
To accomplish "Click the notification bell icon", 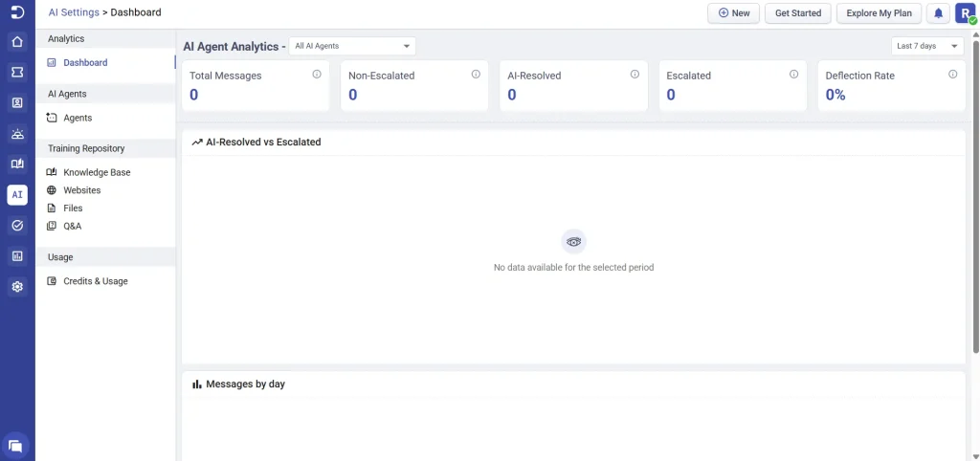I will point(938,13).
